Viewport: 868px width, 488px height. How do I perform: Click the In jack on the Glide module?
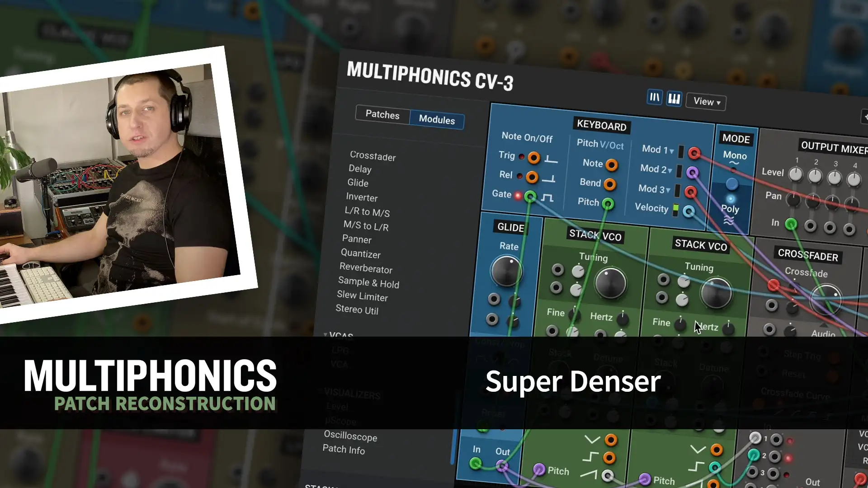[476, 463]
